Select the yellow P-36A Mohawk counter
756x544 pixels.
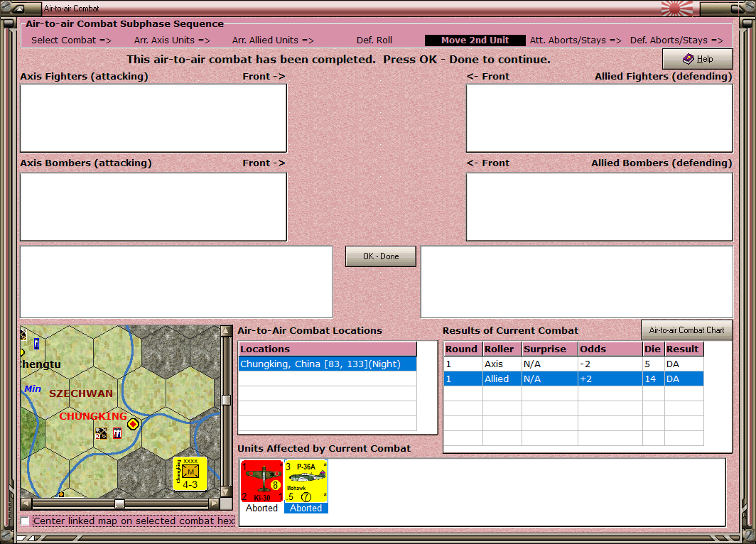pyautogui.click(x=306, y=481)
